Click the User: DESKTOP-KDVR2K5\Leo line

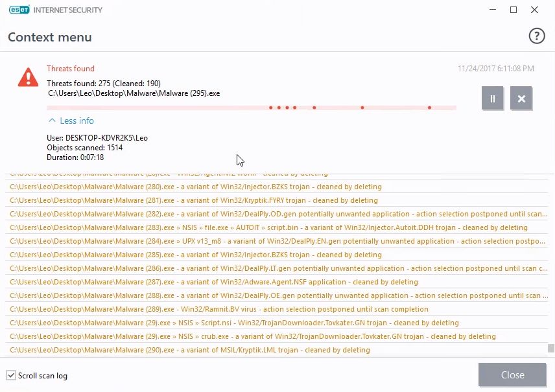click(x=97, y=138)
